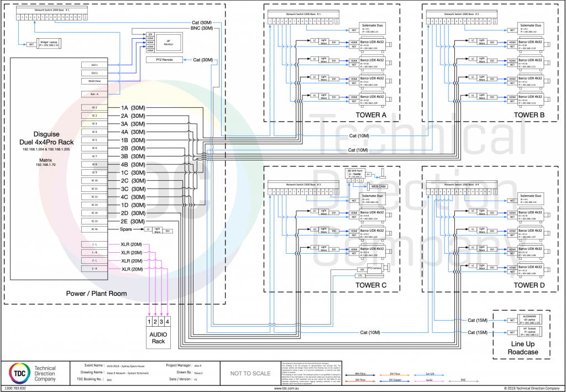Click the Net - A port
This screenshot has height=392, width=566.
(x=95, y=94)
